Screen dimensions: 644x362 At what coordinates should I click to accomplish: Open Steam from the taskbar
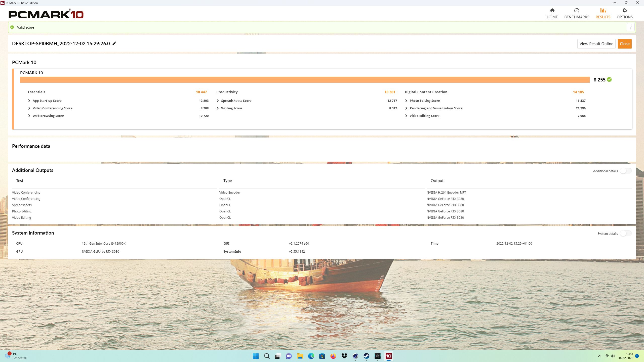366,356
